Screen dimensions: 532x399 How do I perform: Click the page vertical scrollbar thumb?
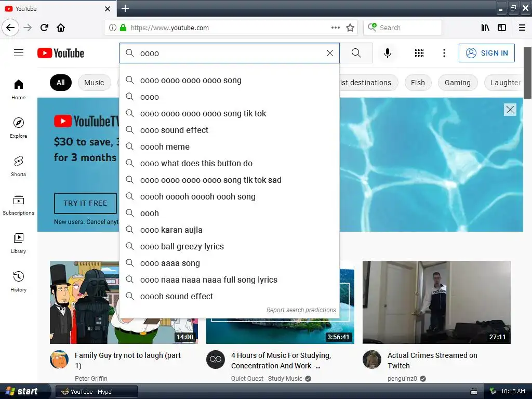click(x=527, y=73)
